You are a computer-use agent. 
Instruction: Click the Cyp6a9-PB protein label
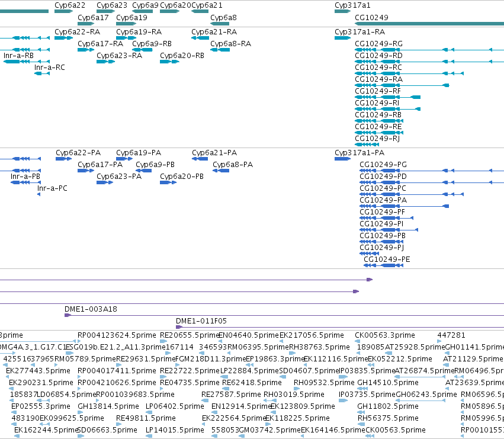coord(155,164)
